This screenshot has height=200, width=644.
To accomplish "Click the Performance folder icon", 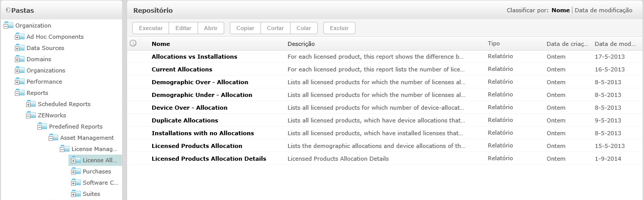I will [x=19, y=82].
